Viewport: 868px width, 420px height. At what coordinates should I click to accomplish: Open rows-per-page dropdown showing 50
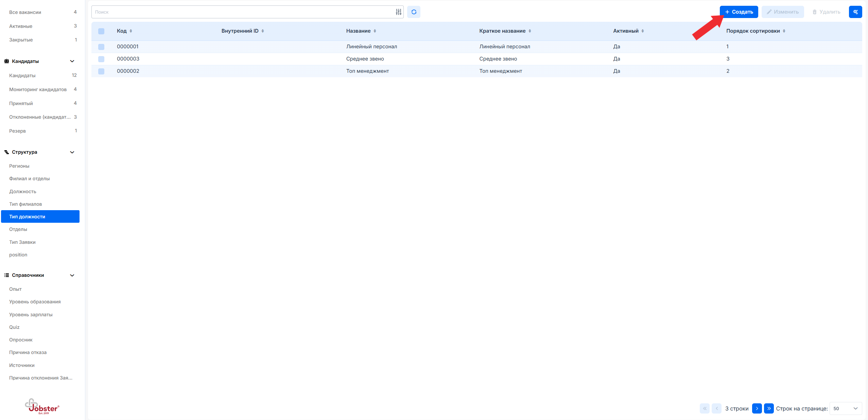(x=845, y=408)
